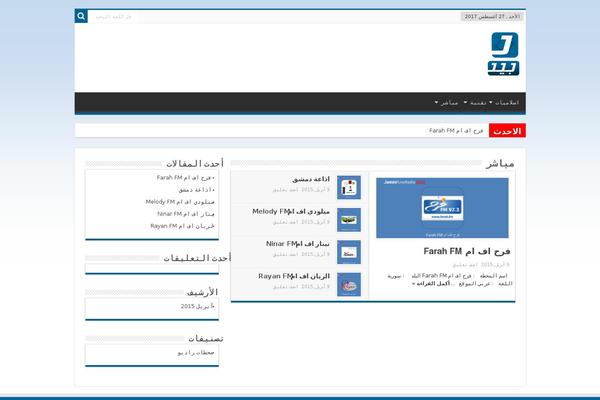Screen dimensions: 600x400
Task: Open the rightmost menu in dark navigation bar
Action: (x=506, y=103)
